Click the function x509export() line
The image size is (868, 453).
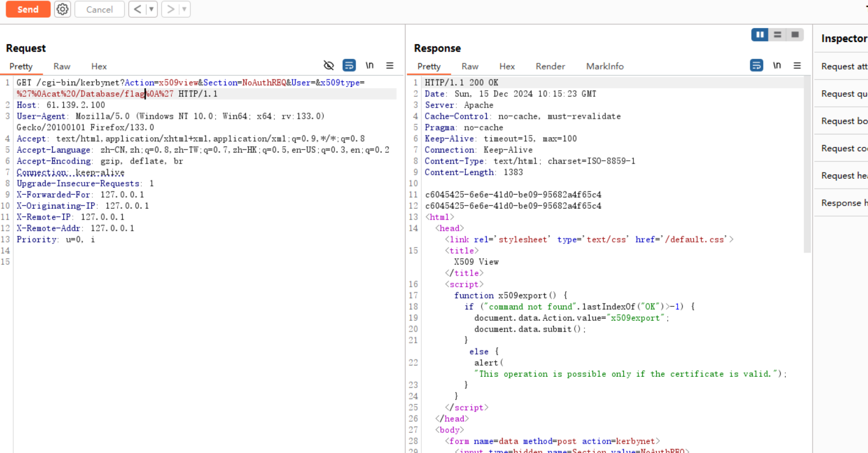pos(511,295)
